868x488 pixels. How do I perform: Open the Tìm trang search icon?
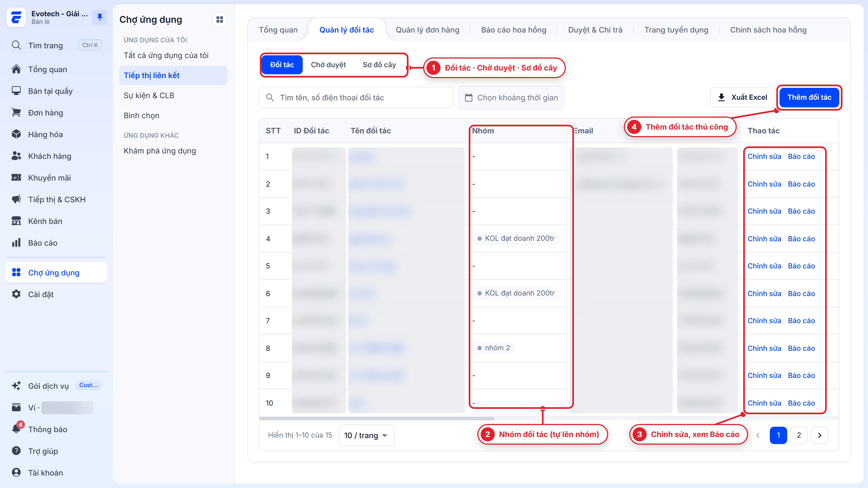click(16, 45)
